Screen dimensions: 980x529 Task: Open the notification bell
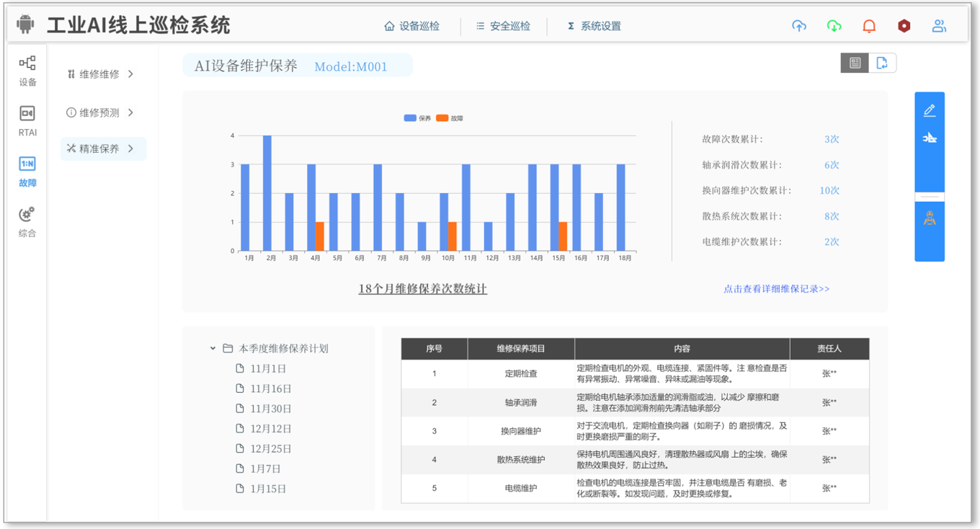tap(869, 26)
